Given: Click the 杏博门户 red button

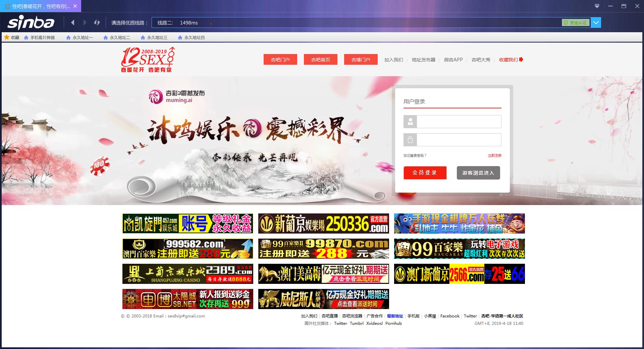Looking at the screenshot, I should (361, 59).
